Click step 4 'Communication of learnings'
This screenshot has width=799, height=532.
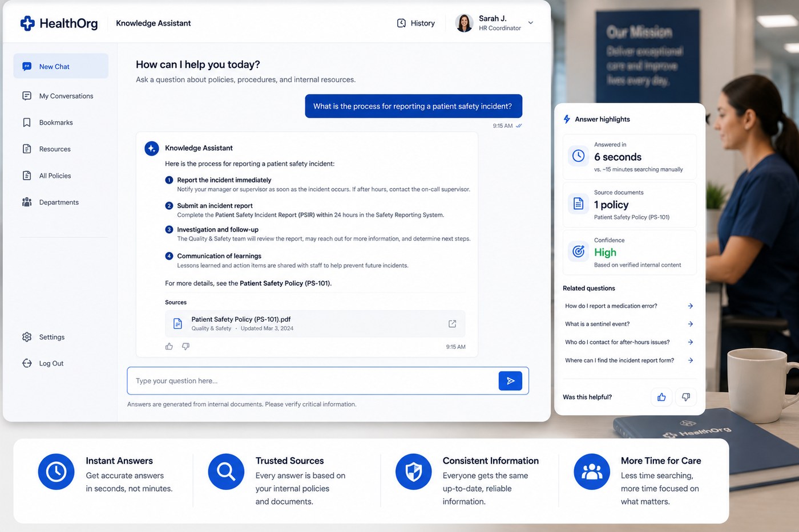(x=219, y=256)
